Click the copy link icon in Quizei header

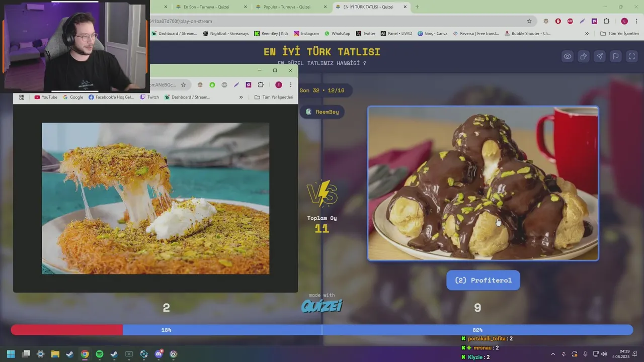coord(584,56)
